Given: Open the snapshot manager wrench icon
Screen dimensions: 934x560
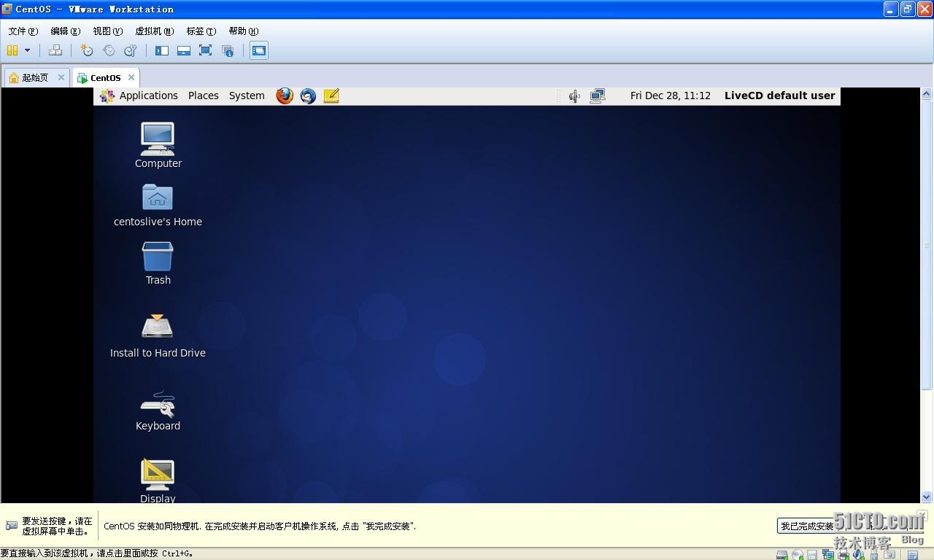Looking at the screenshot, I should tap(131, 50).
